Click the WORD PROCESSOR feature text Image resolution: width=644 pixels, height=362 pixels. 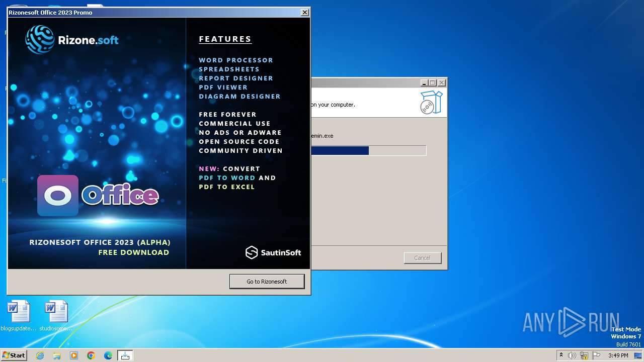236,60
